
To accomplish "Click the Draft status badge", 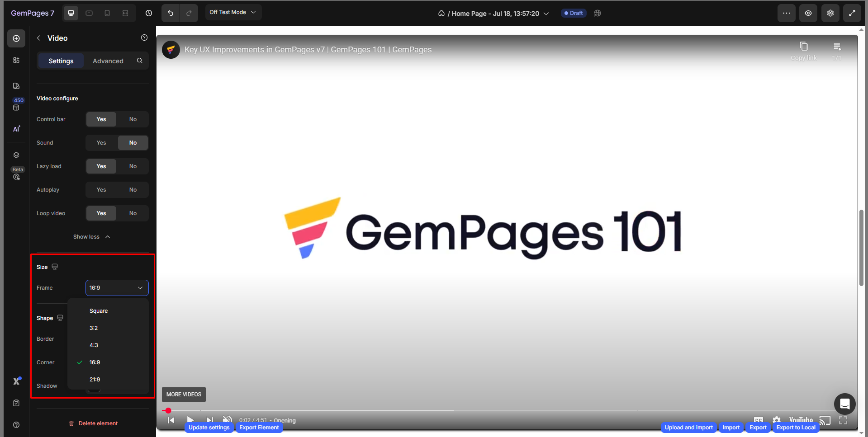I will (574, 13).
